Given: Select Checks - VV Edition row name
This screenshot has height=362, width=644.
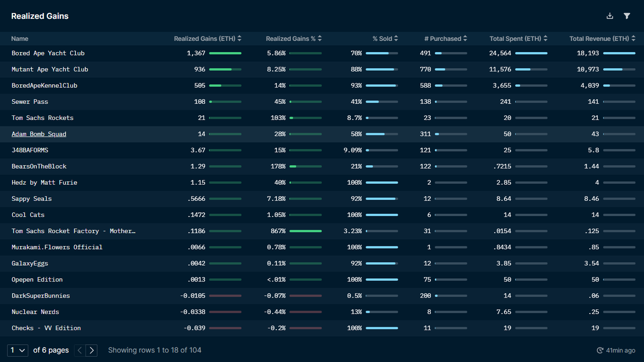Looking at the screenshot, I should [x=46, y=328].
